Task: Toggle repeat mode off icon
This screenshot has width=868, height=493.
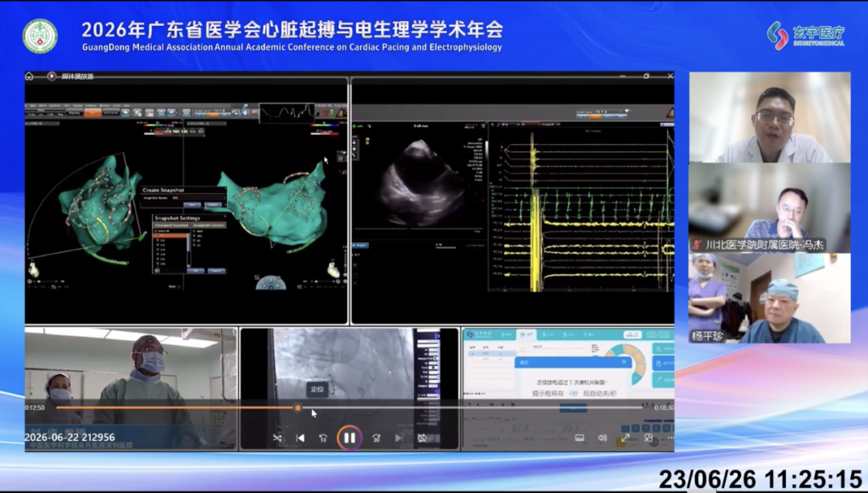Action: [422, 438]
